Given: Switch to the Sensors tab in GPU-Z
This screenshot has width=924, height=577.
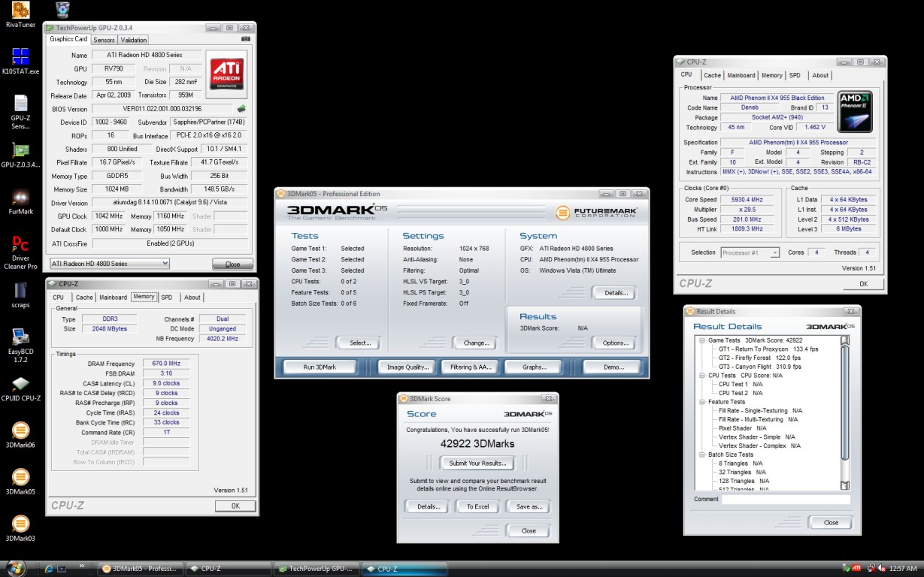Looking at the screenshot, I should point(104,40).
